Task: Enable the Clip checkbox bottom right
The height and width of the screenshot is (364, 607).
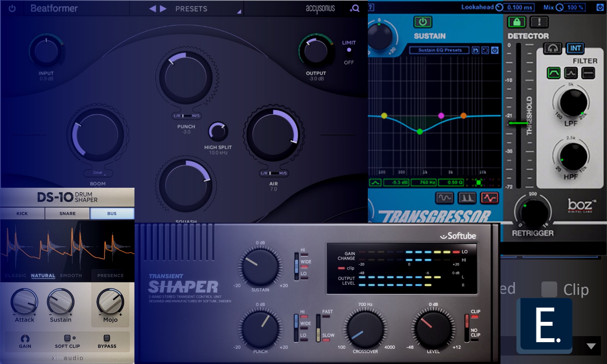Action: click(549, 289)
